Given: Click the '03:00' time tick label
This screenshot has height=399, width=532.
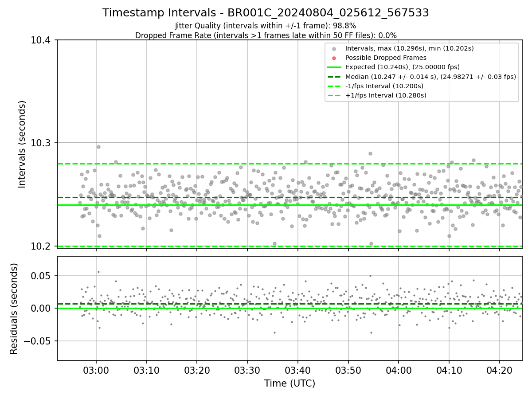Looking at the screenshot, I should coord(96,370).
